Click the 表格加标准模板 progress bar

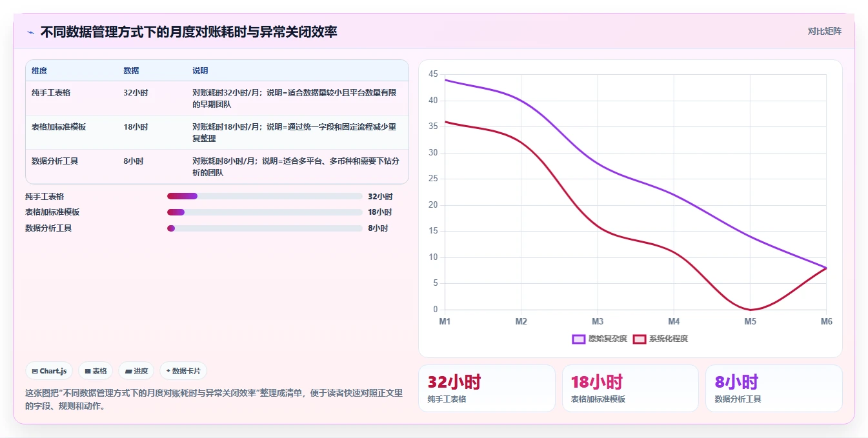[x=265, y=212]
